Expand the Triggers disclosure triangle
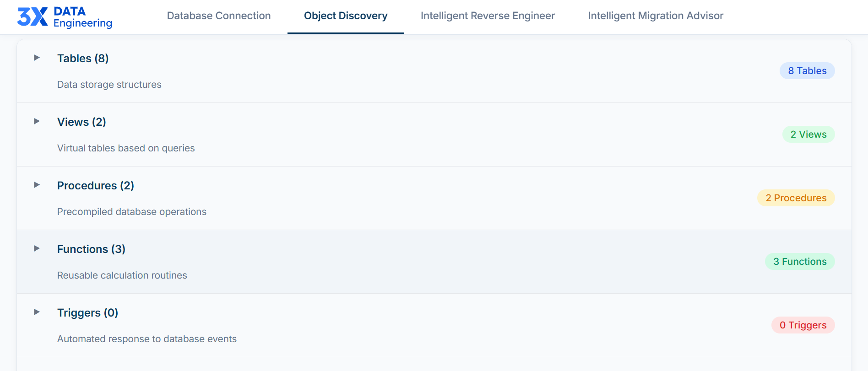The image size is (868, 371). [x=37, y=312]
